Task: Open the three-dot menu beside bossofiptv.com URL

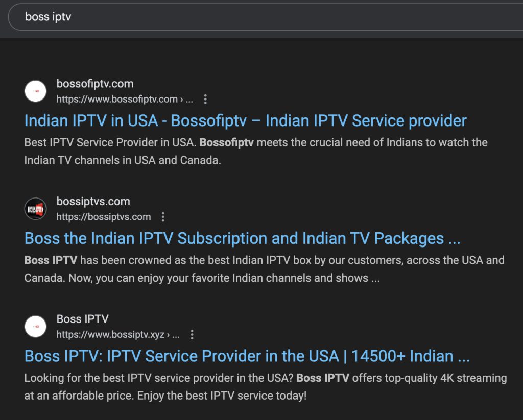Action: click(205, 100)
